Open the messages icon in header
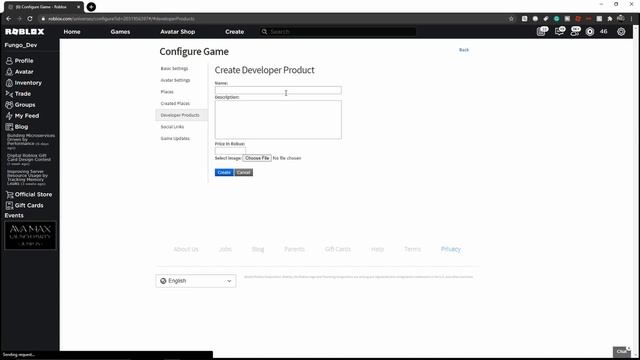Image resolution: width=640 pixels, height=360 pixels. coord(559,31)
